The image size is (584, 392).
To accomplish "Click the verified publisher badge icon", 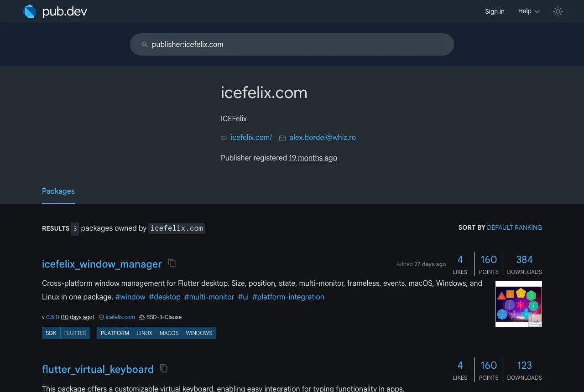I will point(101,317).
